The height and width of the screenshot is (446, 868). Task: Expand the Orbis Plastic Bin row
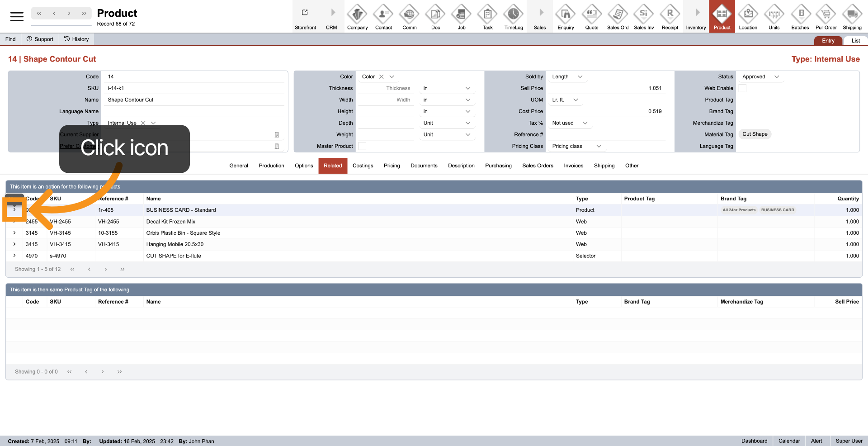14,233
